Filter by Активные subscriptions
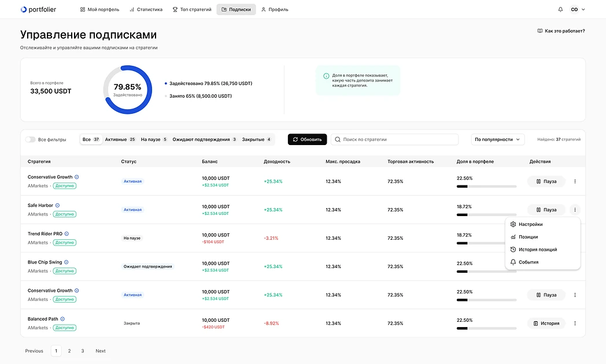 tap(120, 139)
